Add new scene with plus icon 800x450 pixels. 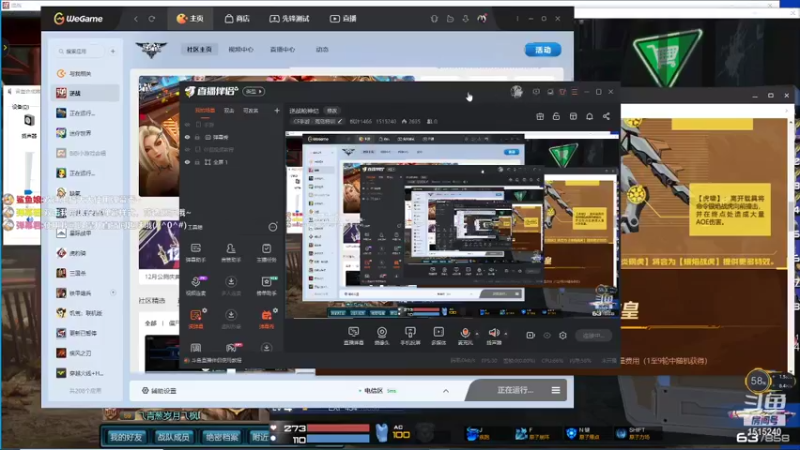tap(277, 110)
